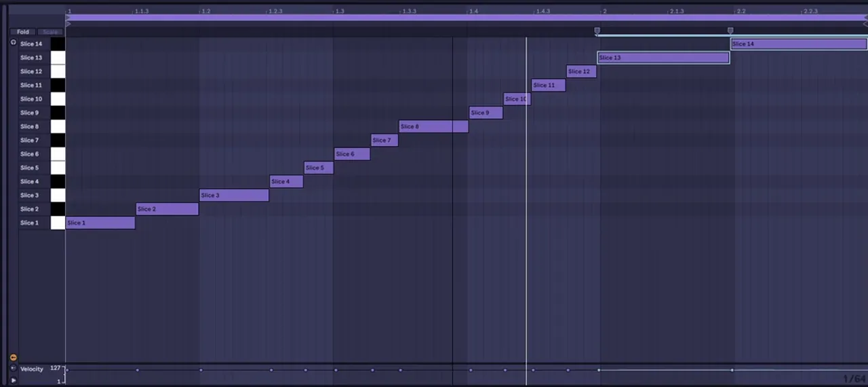Click the Slice 12 row label
Screen dimensions: 868x387
tap(31, 71)
